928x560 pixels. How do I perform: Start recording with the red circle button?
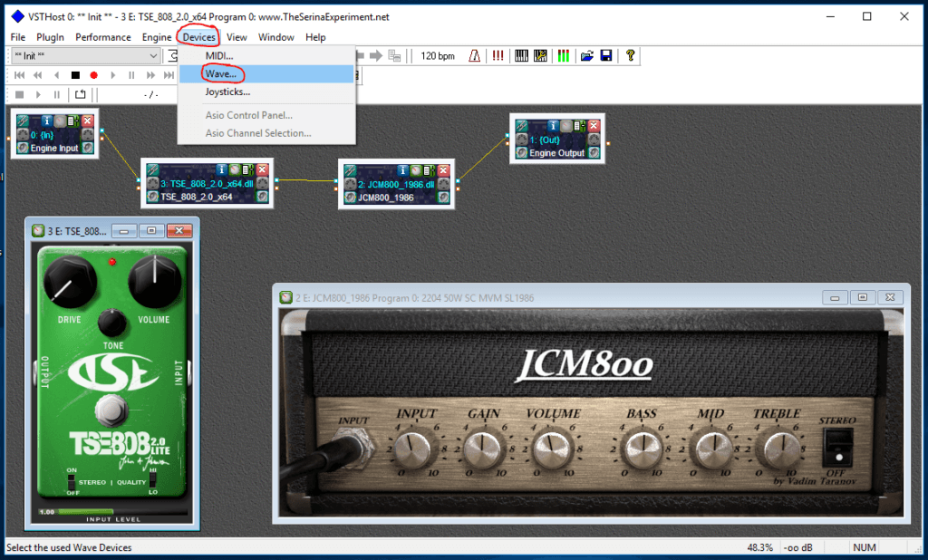point(93,75)
